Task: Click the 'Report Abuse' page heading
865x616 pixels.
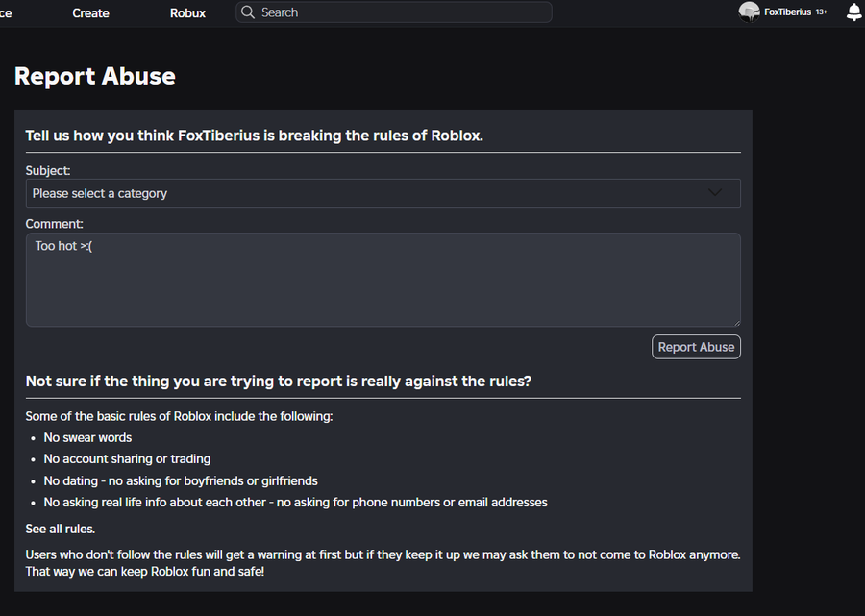Action: [x=95, y=76]
